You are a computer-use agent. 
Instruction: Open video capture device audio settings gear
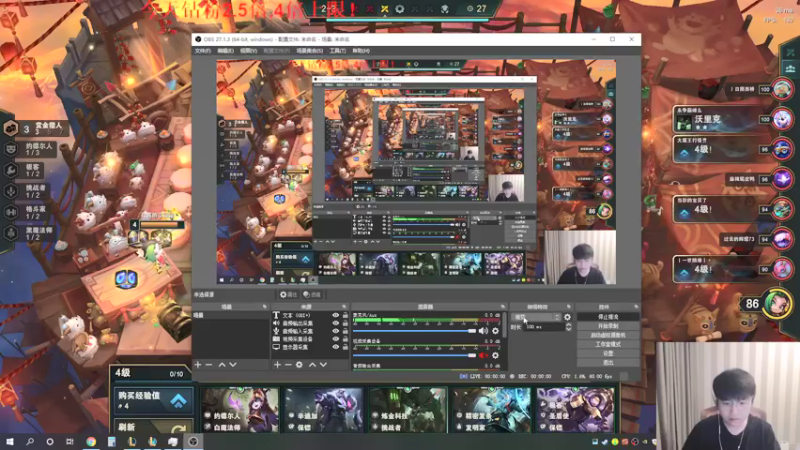click(495, 356)
